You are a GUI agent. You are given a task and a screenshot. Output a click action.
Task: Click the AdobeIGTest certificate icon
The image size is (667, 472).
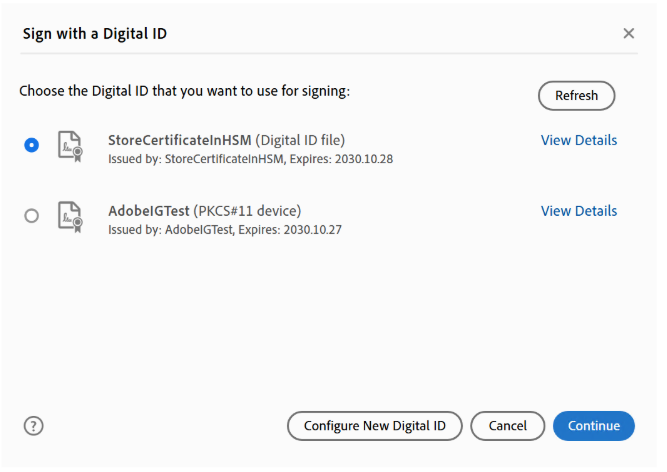70,217
